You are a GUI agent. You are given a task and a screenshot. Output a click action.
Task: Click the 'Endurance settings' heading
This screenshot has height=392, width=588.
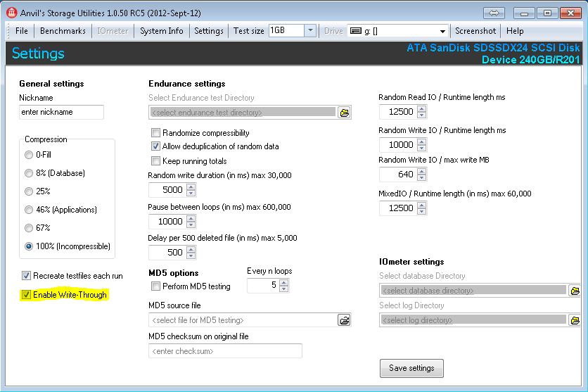(187, 84)
